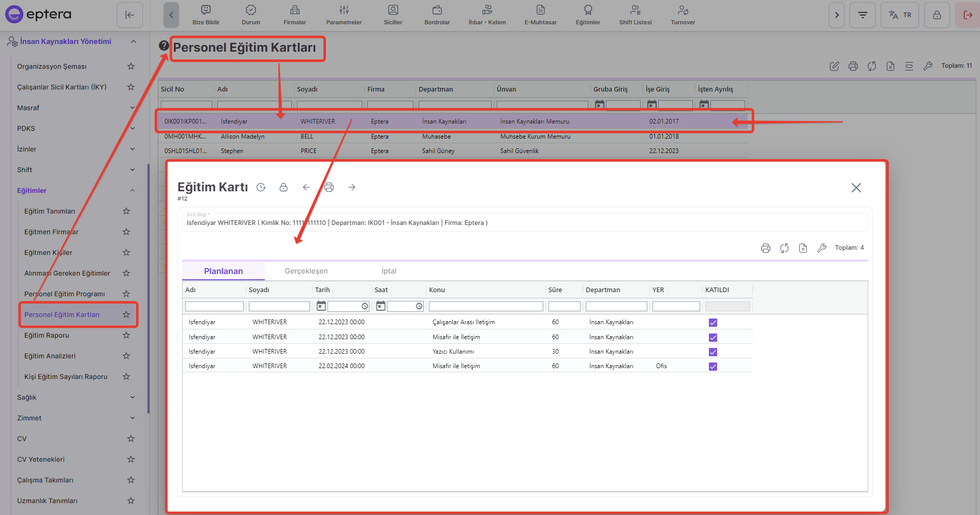980x515 pixels.
Task: Toggle KATILDI checkbox in the Ofis row
Action: click(713, 367)
